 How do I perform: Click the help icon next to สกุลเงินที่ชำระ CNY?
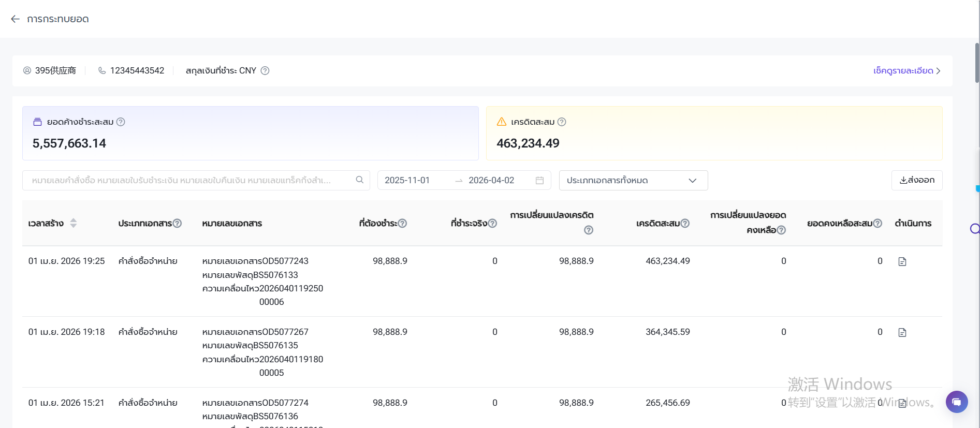(265, 71)
